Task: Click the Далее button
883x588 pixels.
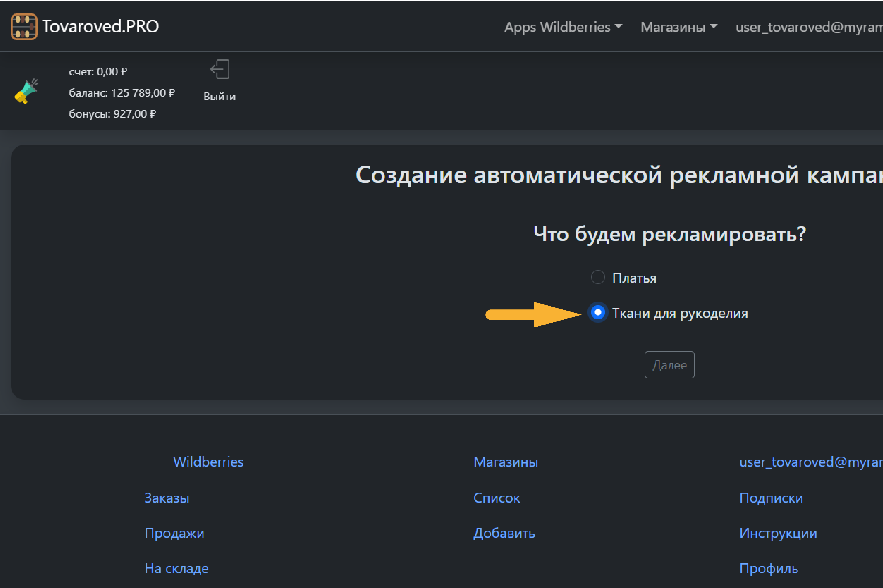Action: pos(669,364)
